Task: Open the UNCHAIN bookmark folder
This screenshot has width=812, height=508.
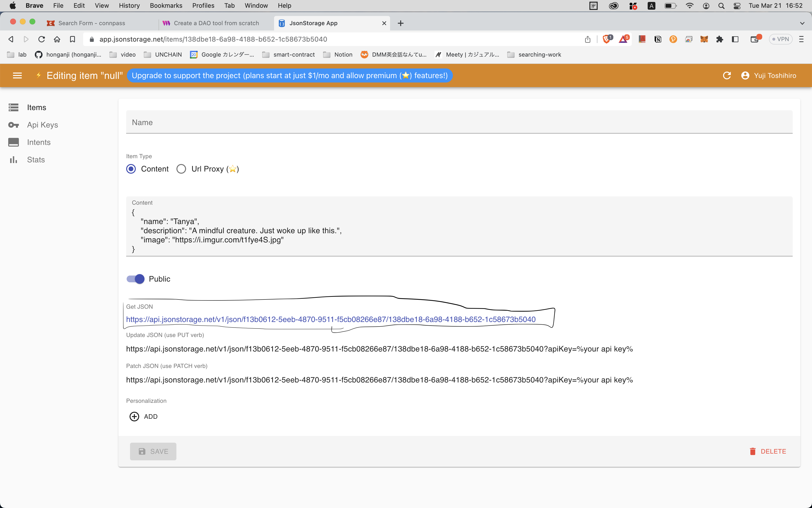Action: 163,54
